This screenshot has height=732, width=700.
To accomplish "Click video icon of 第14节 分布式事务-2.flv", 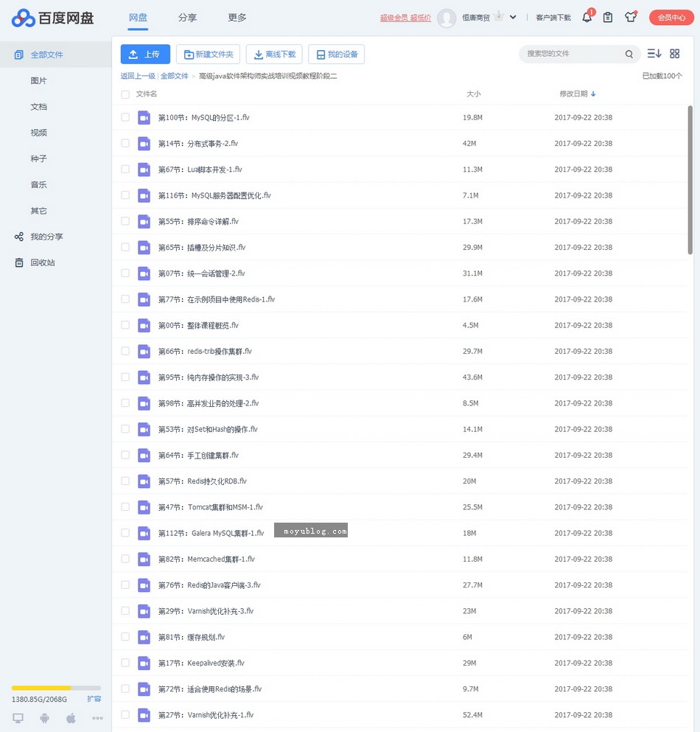I will pos(144,144).
